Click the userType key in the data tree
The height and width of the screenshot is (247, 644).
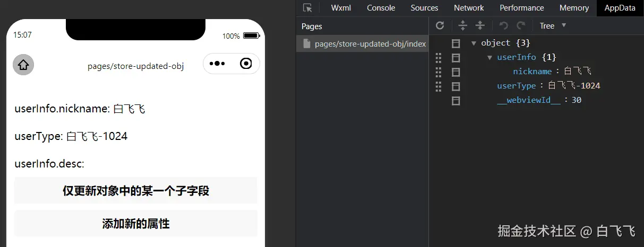(517, 86)
